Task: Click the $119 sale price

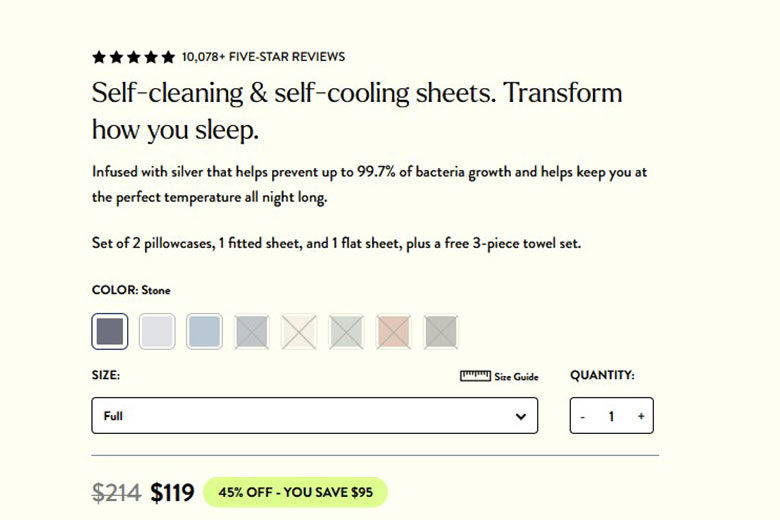Action: click(x=172, y=493)
